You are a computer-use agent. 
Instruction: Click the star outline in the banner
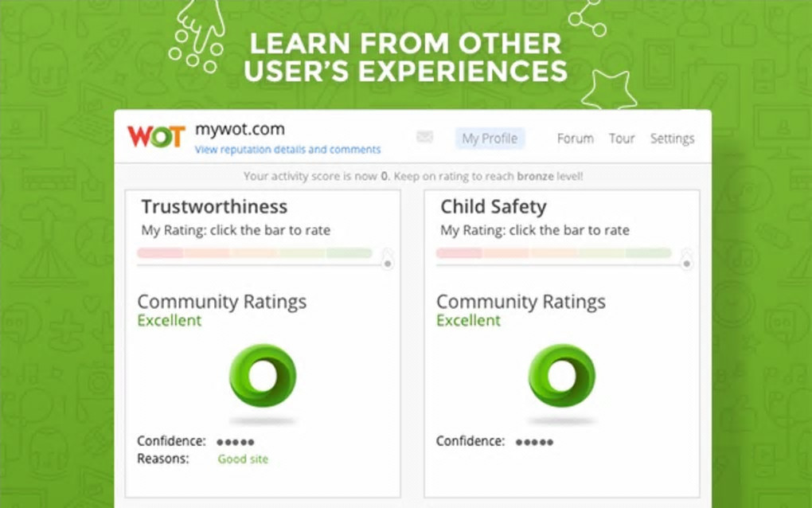tap(609, 91)
